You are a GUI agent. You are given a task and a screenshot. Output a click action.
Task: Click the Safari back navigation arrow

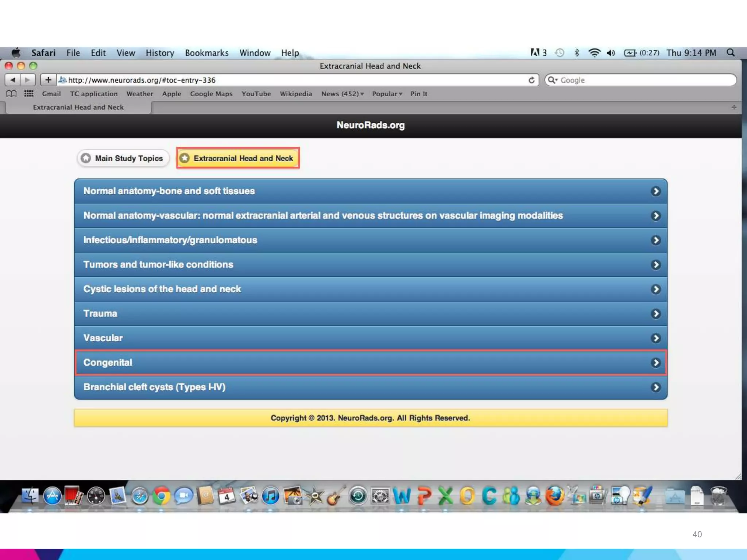[13, 80]
